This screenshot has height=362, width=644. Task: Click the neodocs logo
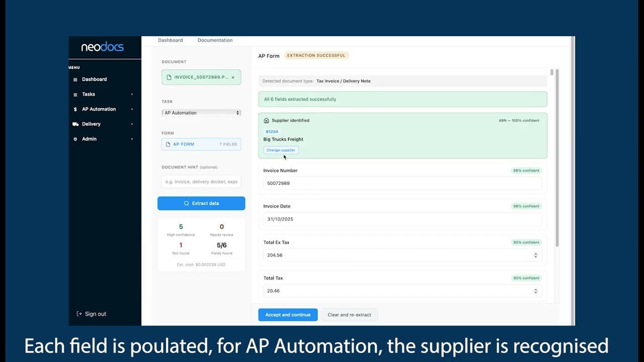tap(102, 47)
